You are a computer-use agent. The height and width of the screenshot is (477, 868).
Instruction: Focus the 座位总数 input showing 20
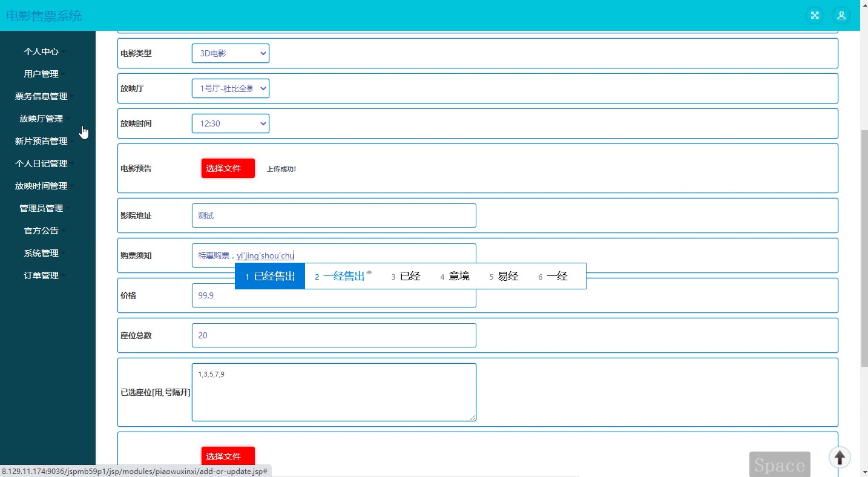pos(334,335)
